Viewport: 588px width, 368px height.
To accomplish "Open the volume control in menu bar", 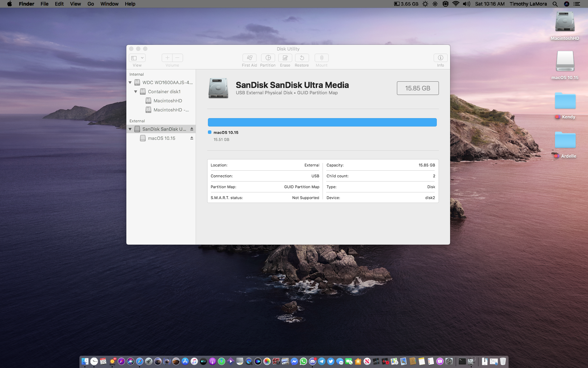I will click(466, 4).
